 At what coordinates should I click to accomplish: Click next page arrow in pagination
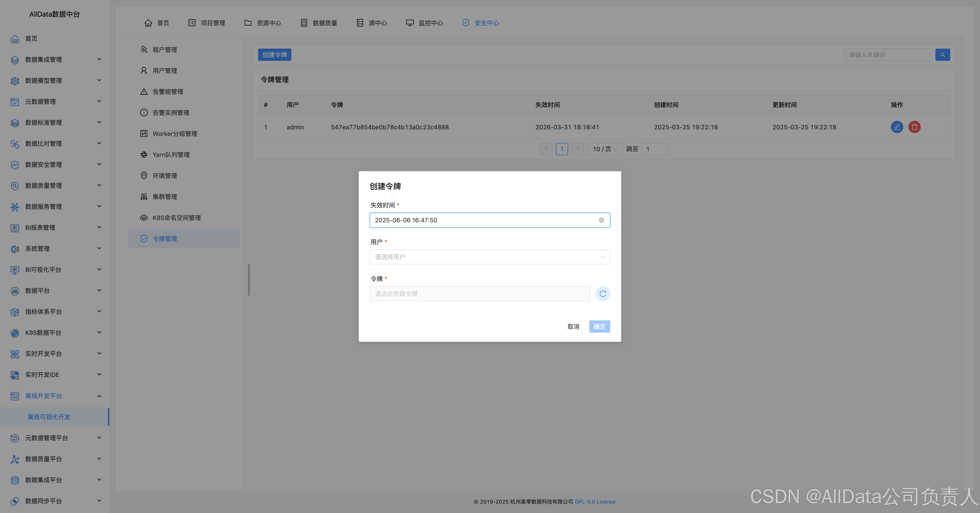coord(577,149)
